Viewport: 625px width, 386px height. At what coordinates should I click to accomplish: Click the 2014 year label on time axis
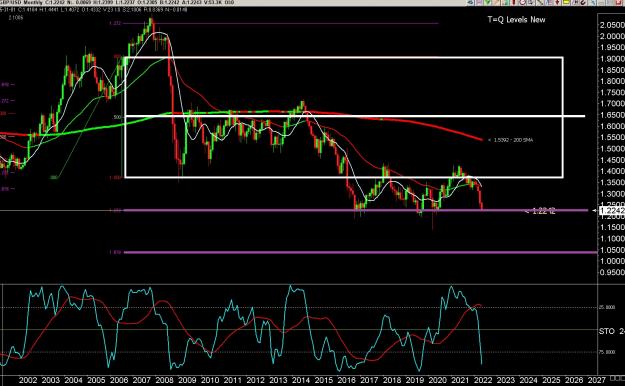pyautogui.click(x=301, y=380)
